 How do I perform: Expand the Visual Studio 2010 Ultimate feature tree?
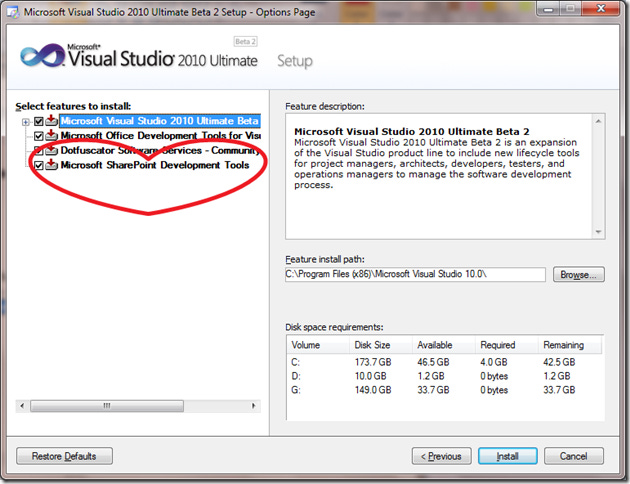26,122
